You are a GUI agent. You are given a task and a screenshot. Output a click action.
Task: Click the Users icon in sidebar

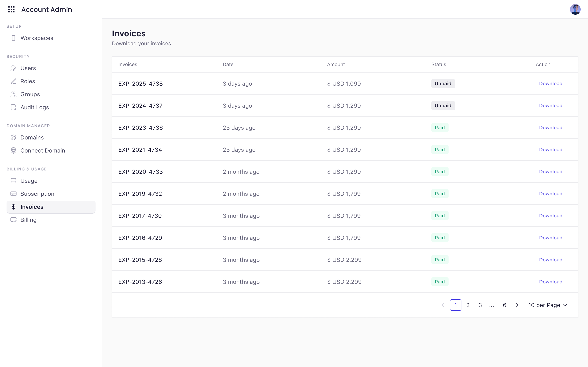(x=13, y=68)
